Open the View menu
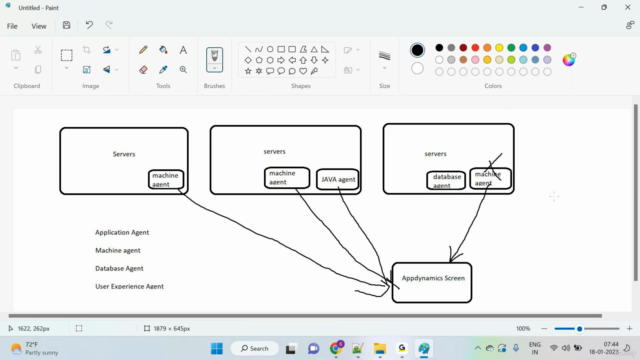Image resolution: width=640 pixels, height=360 pixels. [39, 26]
